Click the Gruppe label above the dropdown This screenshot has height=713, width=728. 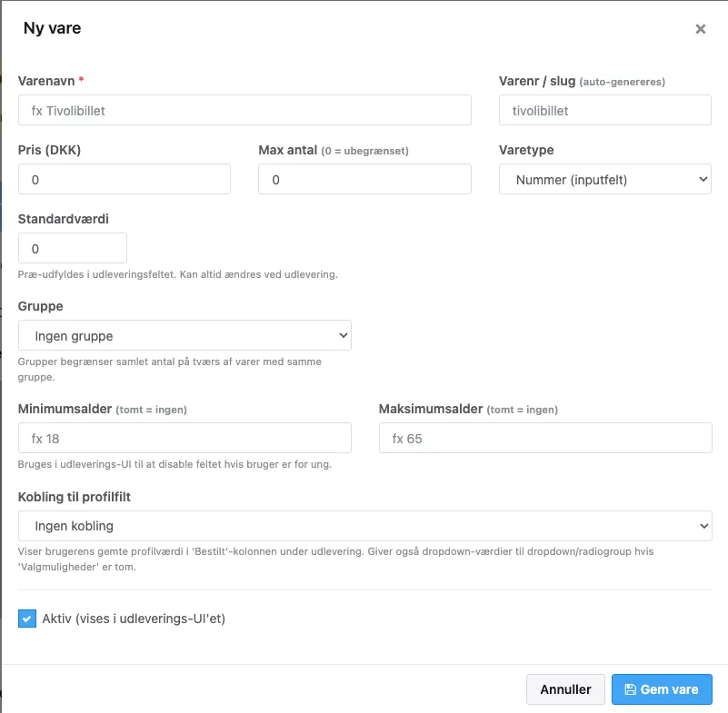pyautogui.click(x=40, y=306)
